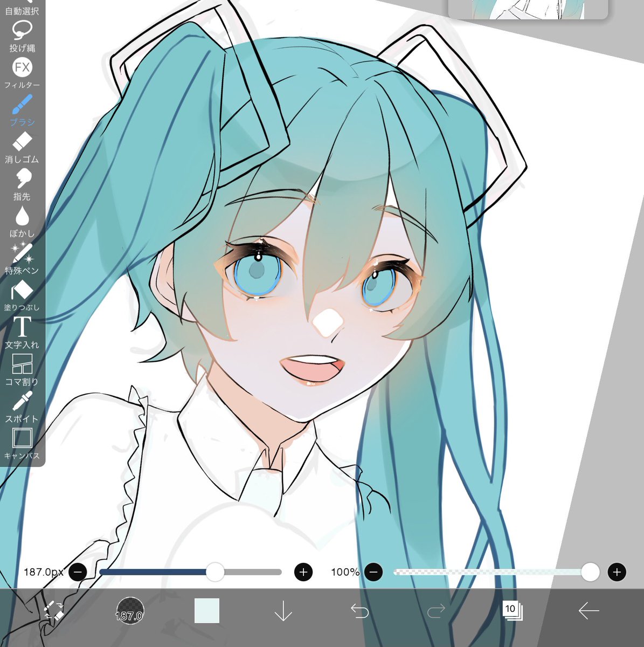Undo the last stroke
Screen dimensions: 644x647
[359, 611]
